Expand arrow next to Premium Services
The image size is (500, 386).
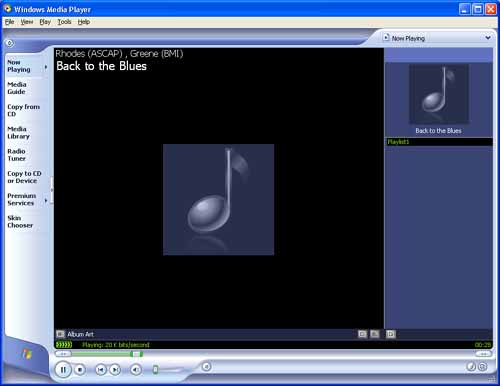pyautogui.click(x=46, y=200)
